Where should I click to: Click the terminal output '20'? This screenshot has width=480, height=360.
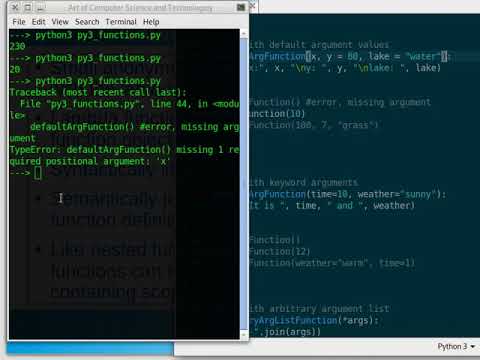15,69
